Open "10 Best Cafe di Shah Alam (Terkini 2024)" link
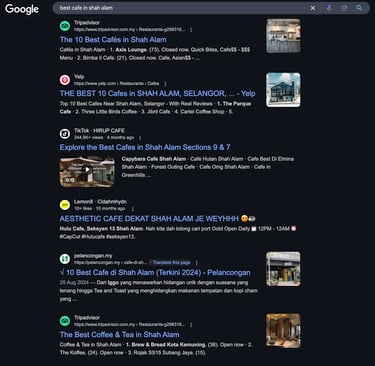375x366 pixels. point(155,273)
